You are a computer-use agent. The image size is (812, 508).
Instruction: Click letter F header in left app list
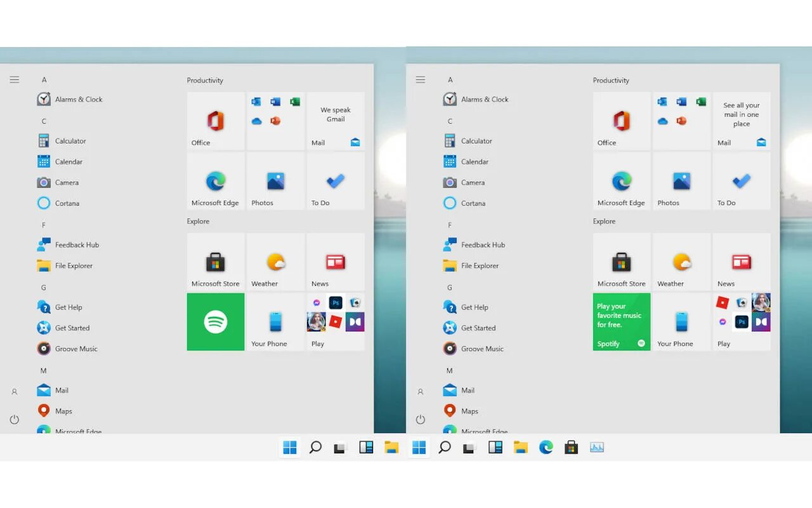pyautogui.click(x=44, y=225)
